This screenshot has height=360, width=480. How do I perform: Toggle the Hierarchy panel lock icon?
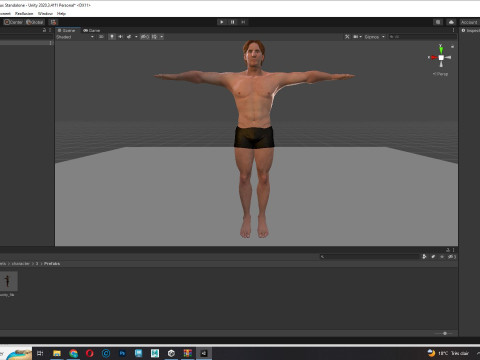pyautogui.click(x=44, y=30)
